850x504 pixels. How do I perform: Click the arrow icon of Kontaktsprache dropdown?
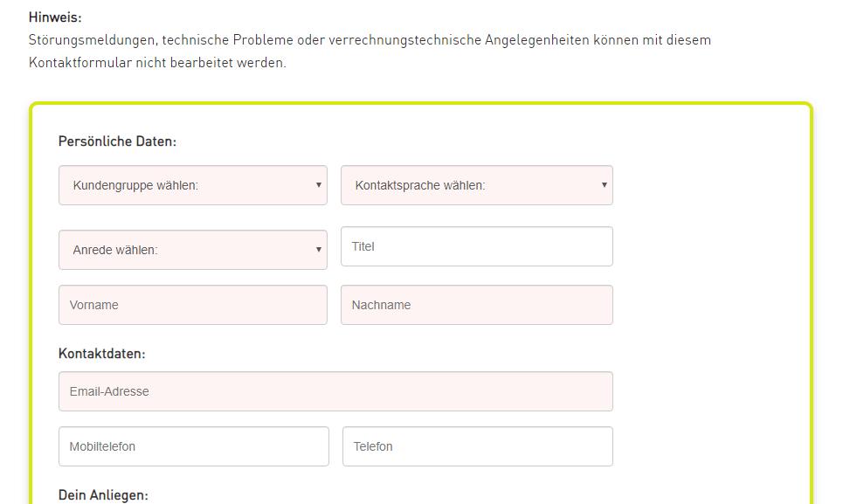click(x=604, y=185)
